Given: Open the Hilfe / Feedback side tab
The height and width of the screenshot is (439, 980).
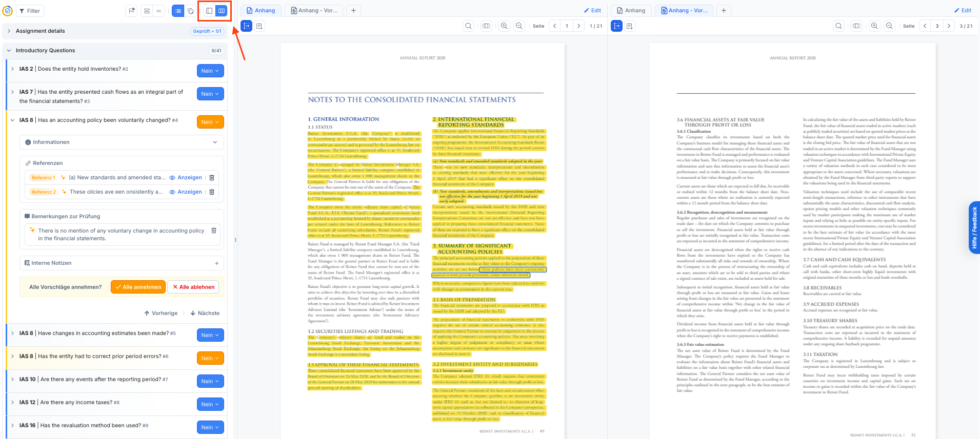Looking at the screenshot, I should tap(974, 227).
